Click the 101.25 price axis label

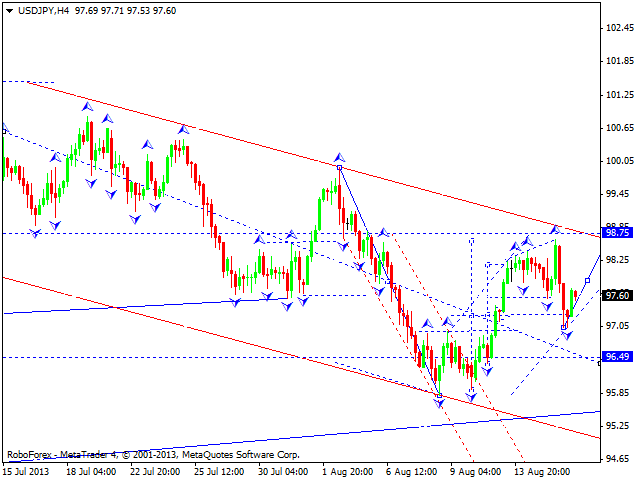tap(620, 95)
